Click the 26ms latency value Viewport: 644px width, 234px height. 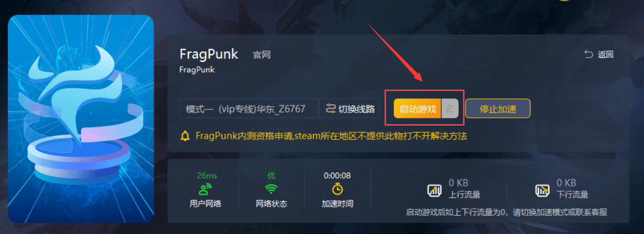pos(205,175)
